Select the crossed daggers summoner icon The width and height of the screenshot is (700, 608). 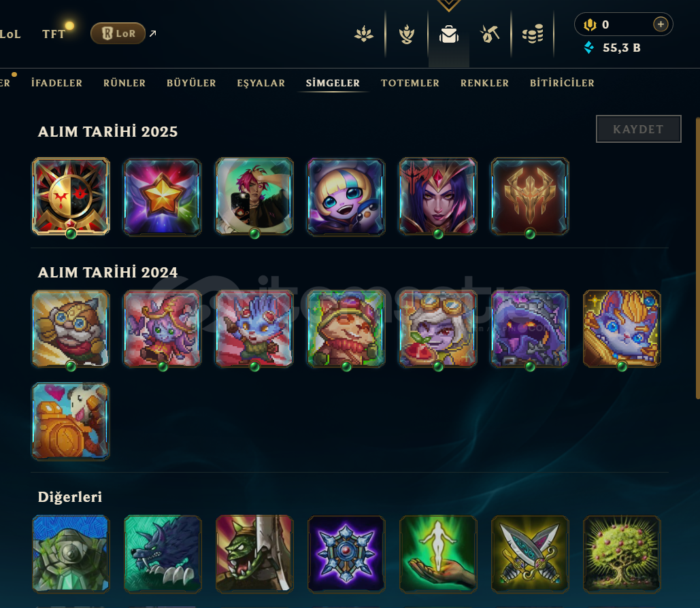click(x=530, y=554)
